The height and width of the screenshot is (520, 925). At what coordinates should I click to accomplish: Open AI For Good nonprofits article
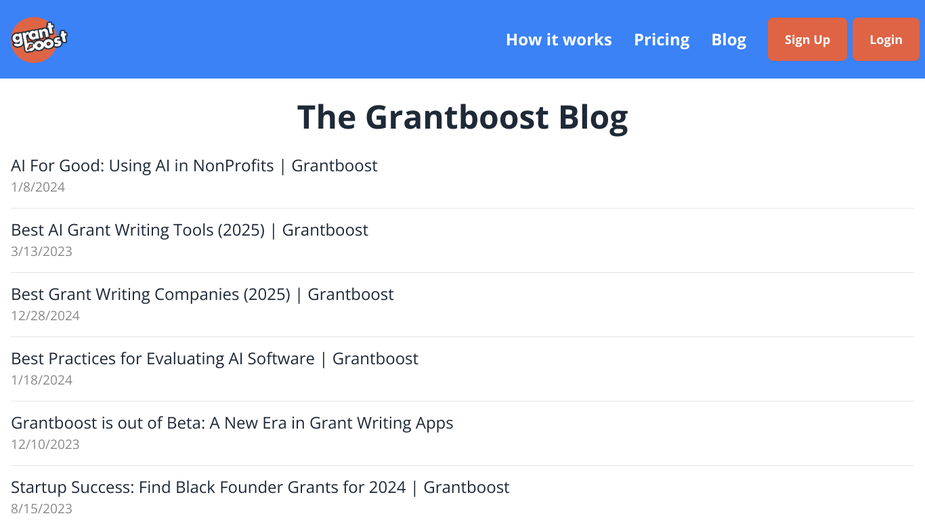click(x=194, y=166)
